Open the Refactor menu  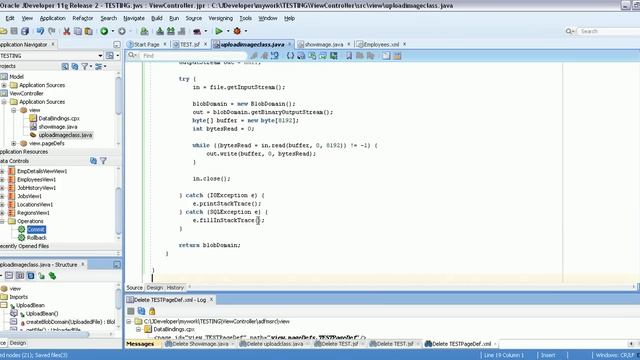pyautogui.click(x=82, y=18)
